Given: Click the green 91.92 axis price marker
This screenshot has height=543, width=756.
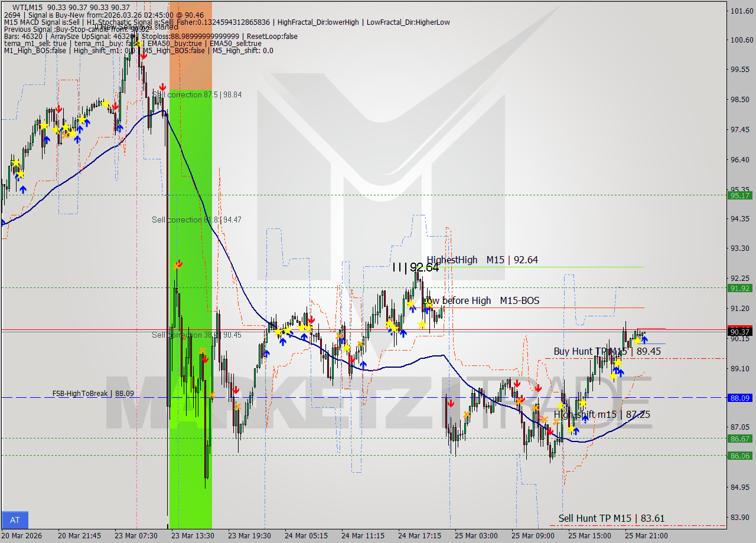Looking at the screenshot, I should pyautogui.click(x=741, y=289).
